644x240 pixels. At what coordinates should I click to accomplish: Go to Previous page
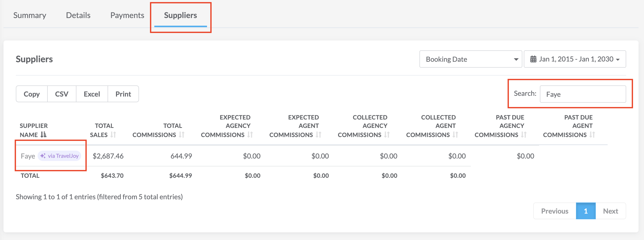click(555, 211)
